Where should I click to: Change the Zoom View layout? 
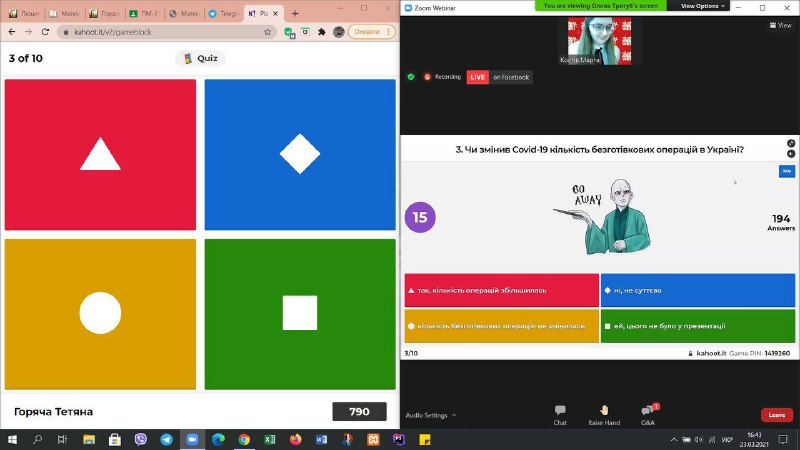[780, 26]
